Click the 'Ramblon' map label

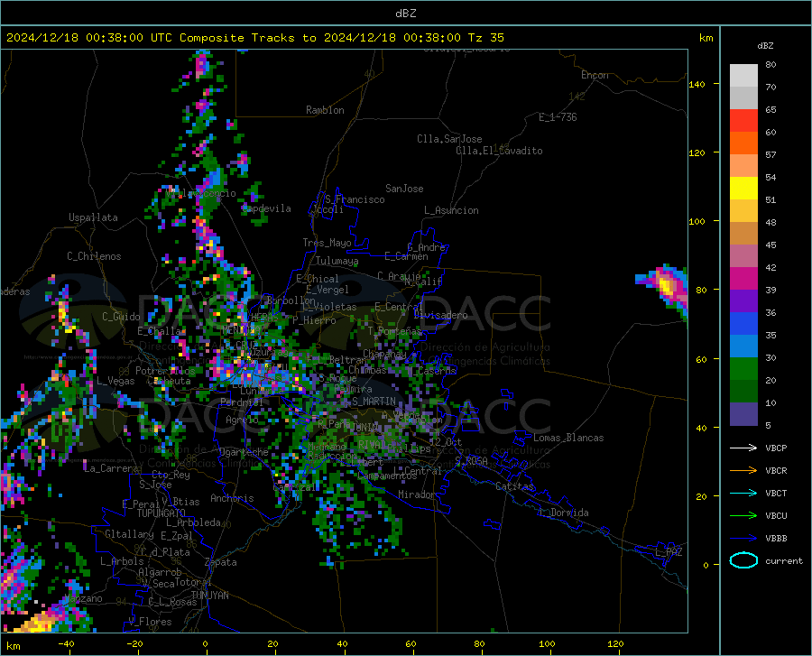click(325, 110)
